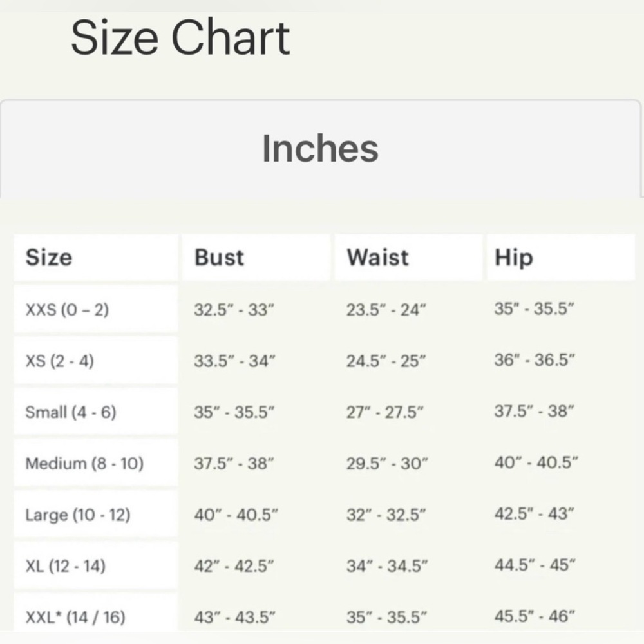Click the Waist column header
644x644 pixels.
click(377, 258)
